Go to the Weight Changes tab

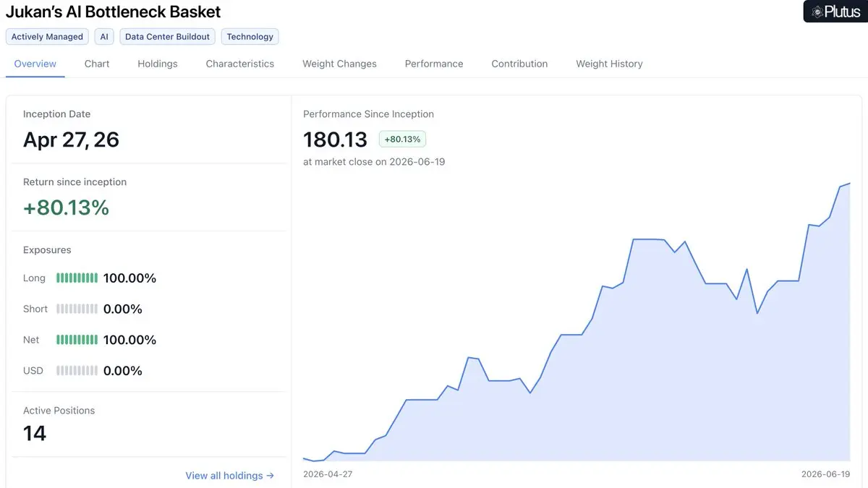click(x=339, y=64)
